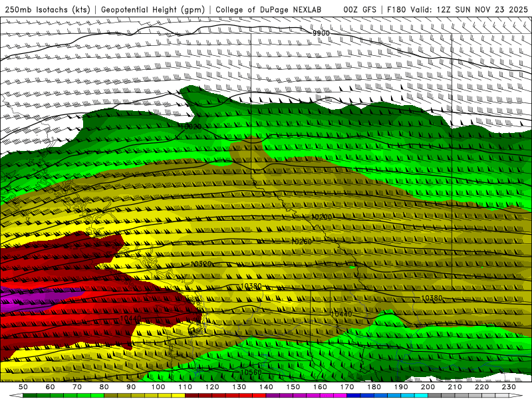The height and width of the screenshot is (399, 532).
Task: Click the 9900 height contour label
Action: click(x=321, y=33)
